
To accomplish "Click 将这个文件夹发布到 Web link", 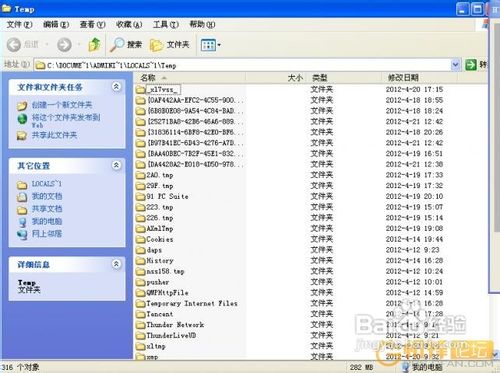I will pyautogui.click(x=66, y=121).
